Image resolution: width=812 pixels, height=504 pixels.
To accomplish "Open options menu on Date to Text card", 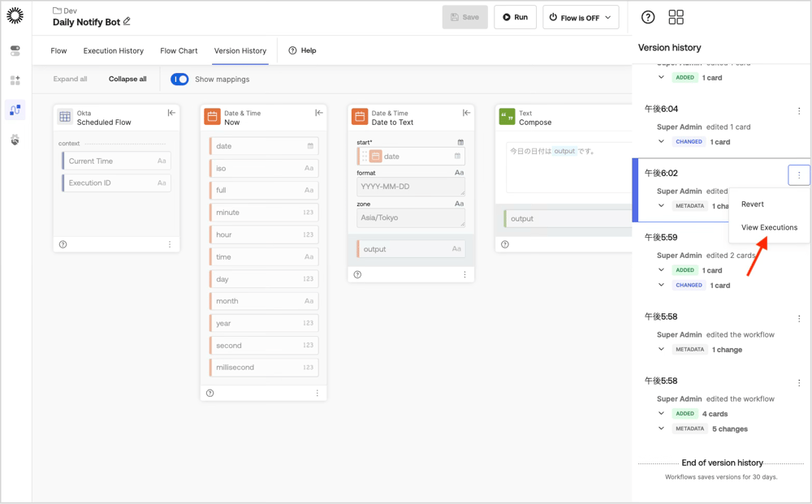I will (464, 275).
